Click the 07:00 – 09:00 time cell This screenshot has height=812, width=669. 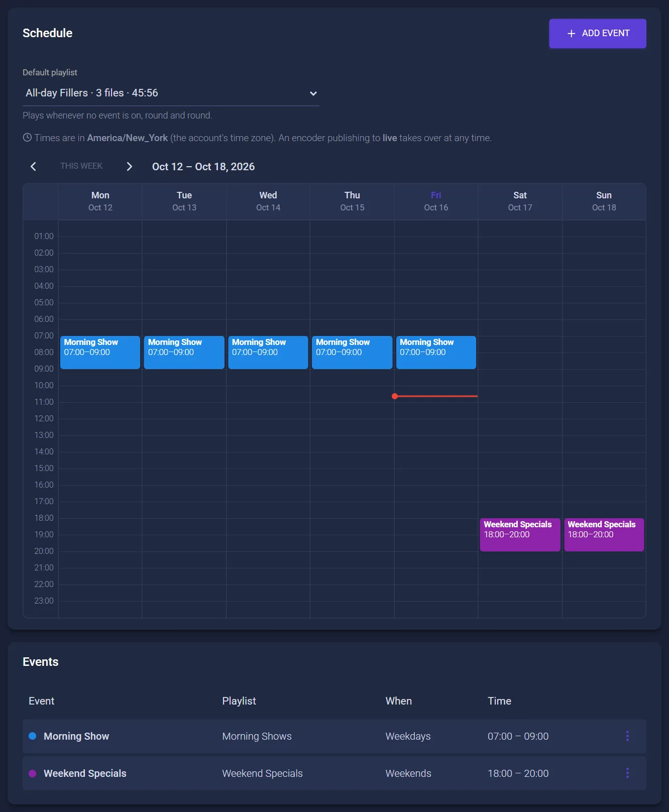tap(518, 736)
